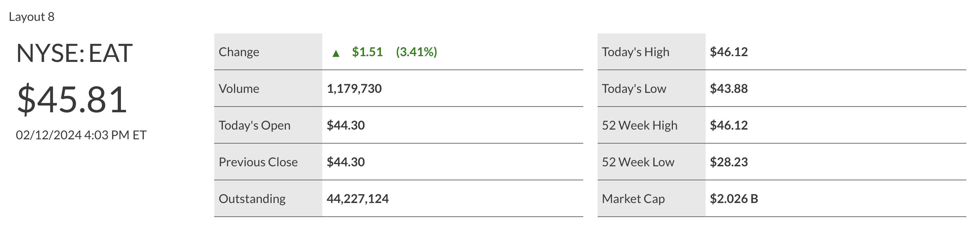The image size is (980, 239).
Task: Click the Outstanding row label
Action: [252, 199]
